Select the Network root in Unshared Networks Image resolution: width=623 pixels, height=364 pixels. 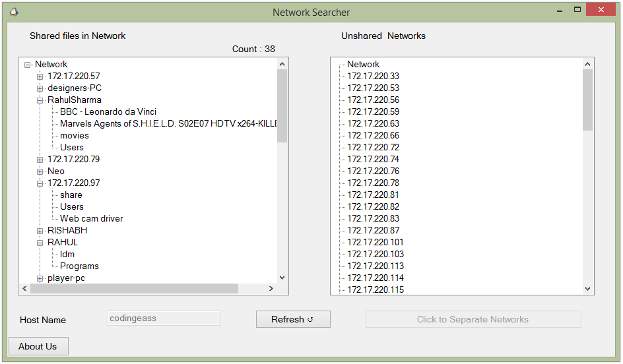pos(363,65)
